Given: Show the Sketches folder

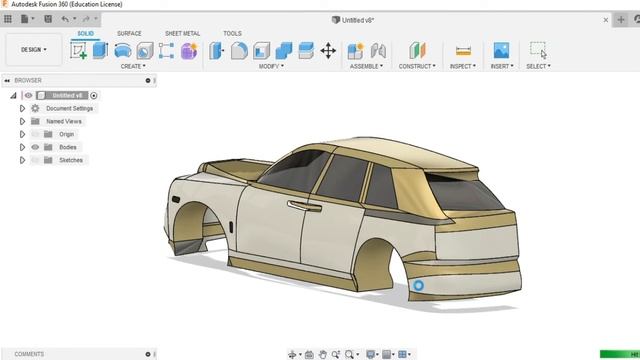Looking at the screenshot, I should click(36, 160).
